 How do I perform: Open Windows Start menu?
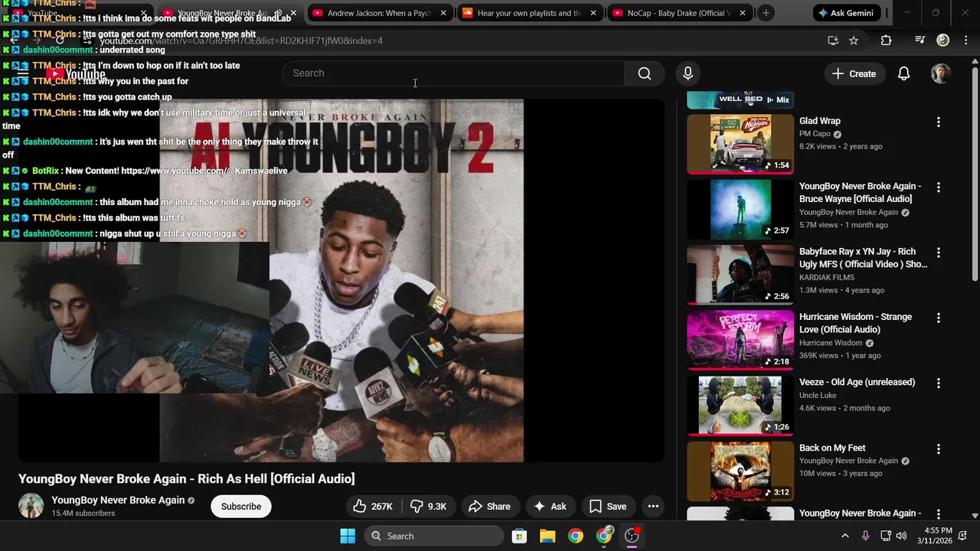coord(348,536)
